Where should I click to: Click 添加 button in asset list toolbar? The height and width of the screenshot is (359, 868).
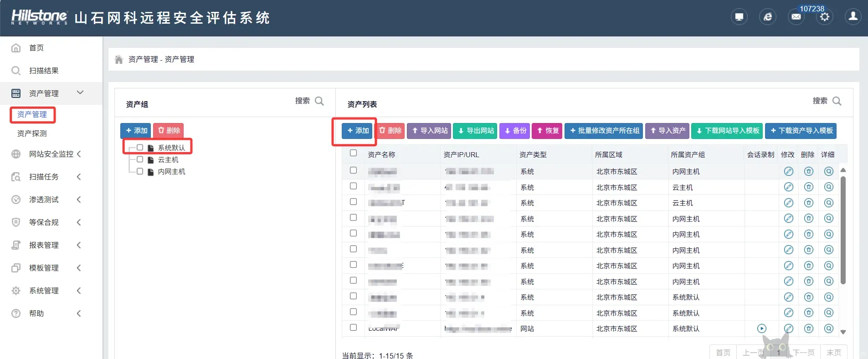coord(357,131)
